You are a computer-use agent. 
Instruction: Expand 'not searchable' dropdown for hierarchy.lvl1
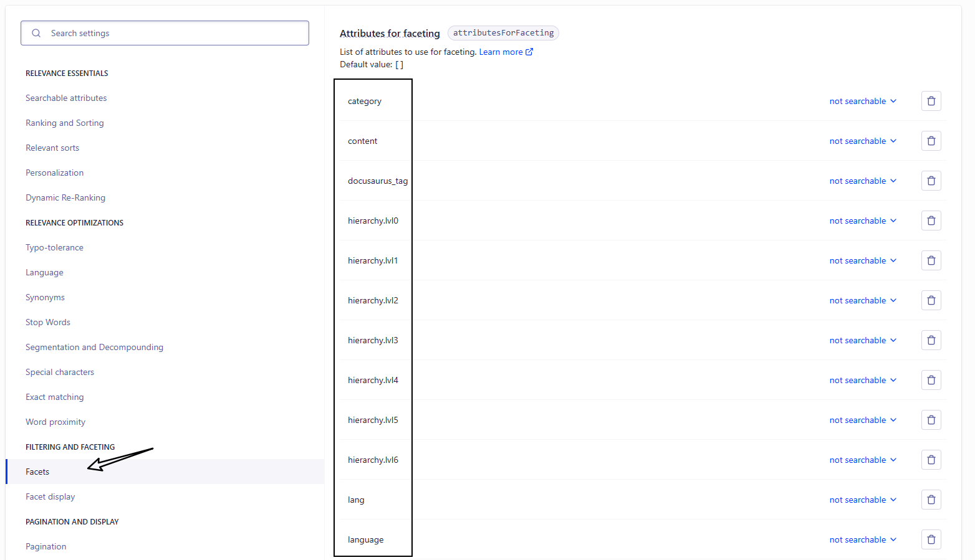(x=863, y=260)
